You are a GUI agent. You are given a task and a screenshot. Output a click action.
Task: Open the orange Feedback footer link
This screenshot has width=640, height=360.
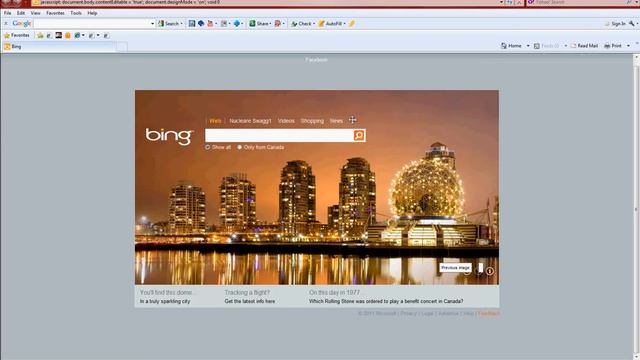489,313
